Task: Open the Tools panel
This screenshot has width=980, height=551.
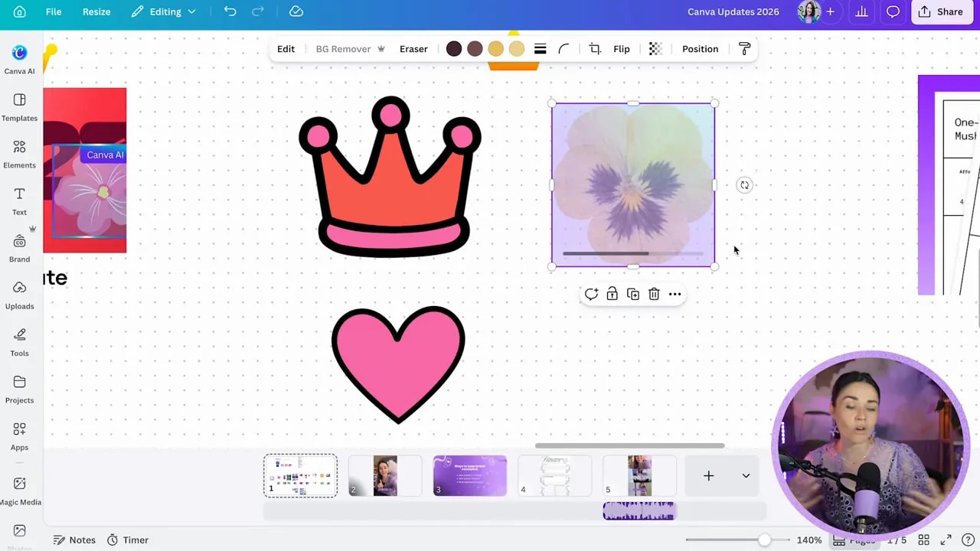Action: point(19,342)
